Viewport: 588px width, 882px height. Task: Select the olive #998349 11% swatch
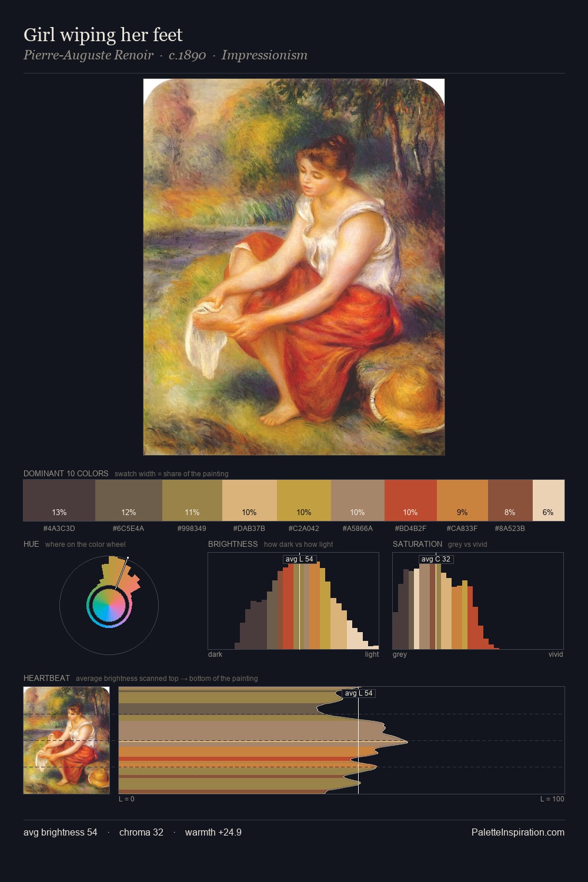point(192,500)
